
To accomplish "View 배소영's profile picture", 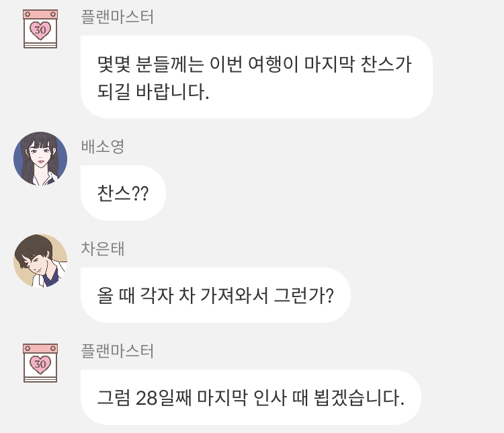I will [x=40, y=159].
